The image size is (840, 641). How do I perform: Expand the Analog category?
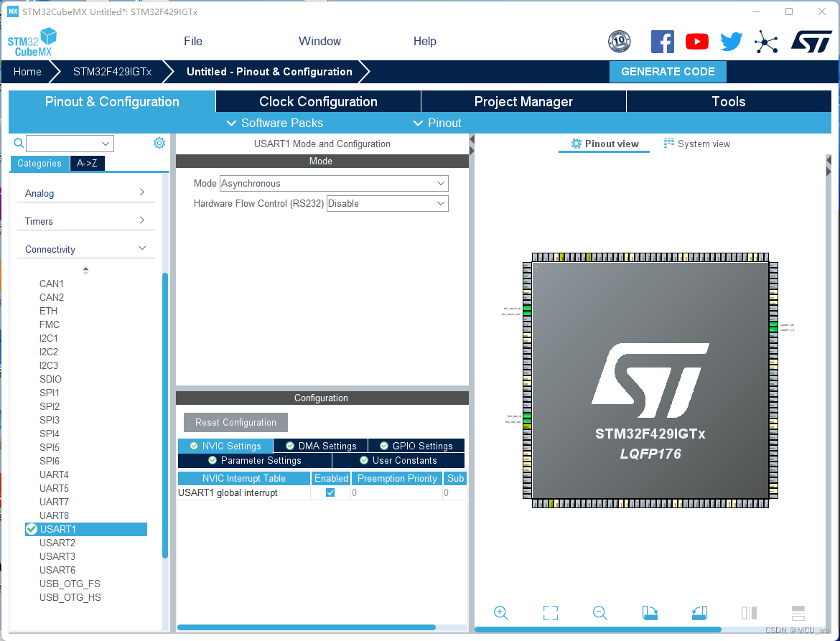85,193
